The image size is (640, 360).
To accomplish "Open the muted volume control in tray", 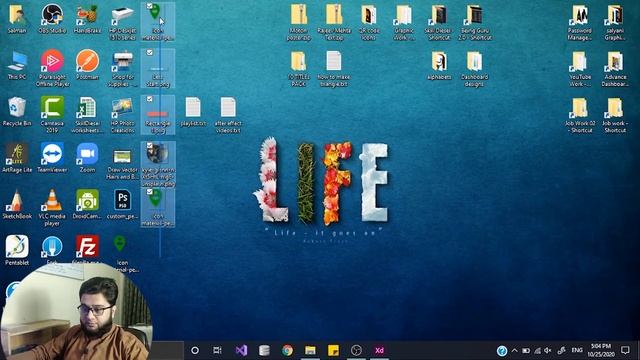I will (x=548, y=351).
